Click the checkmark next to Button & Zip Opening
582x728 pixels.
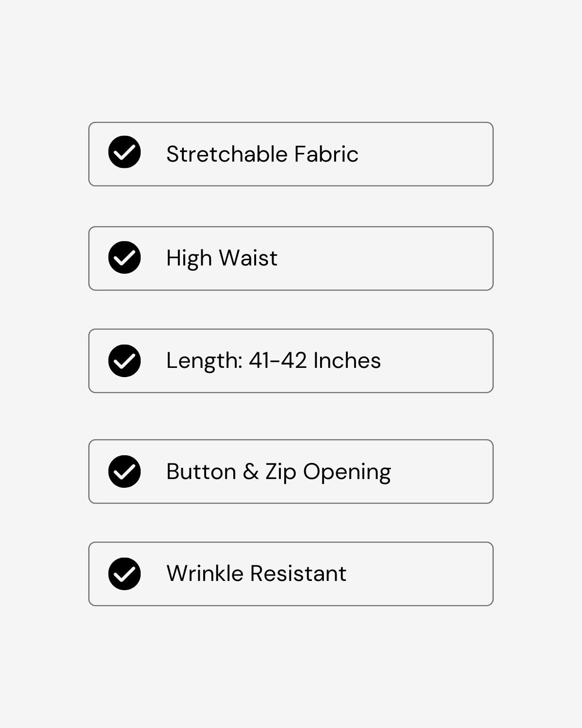pos(125,471)
